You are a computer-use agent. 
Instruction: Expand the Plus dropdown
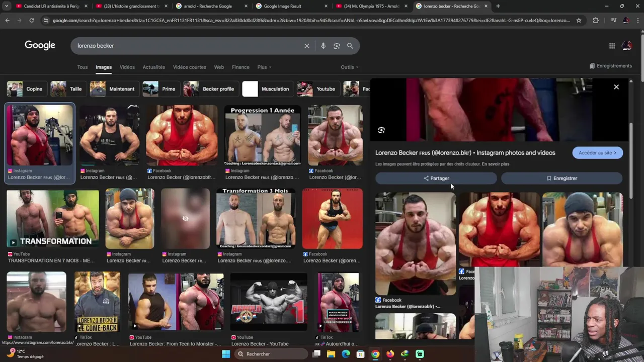coord(264,67)
